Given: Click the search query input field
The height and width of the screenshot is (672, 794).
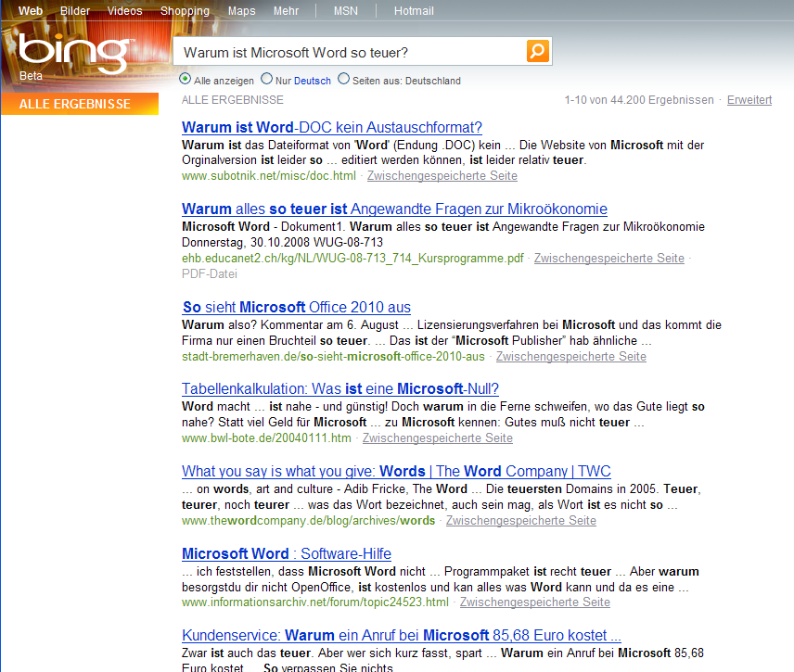Looking at the screenshot, I should click(351, 52).
